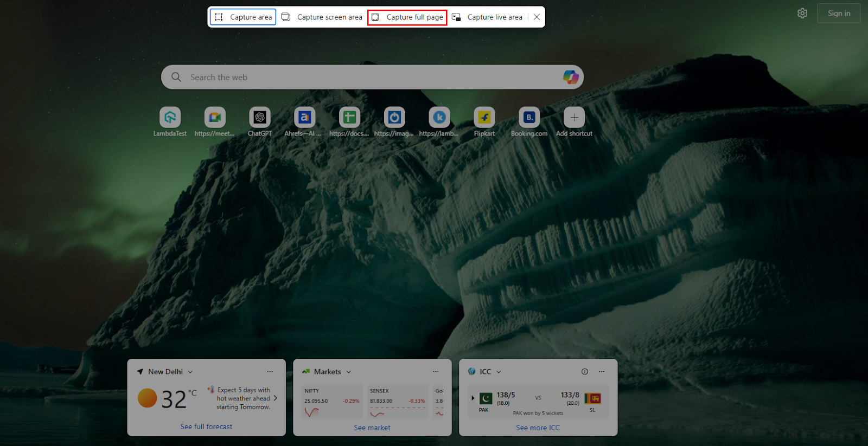Select Capture screen area option
Image resolution: width=868 pixels, height=446 pixels.
coord(322,17)
